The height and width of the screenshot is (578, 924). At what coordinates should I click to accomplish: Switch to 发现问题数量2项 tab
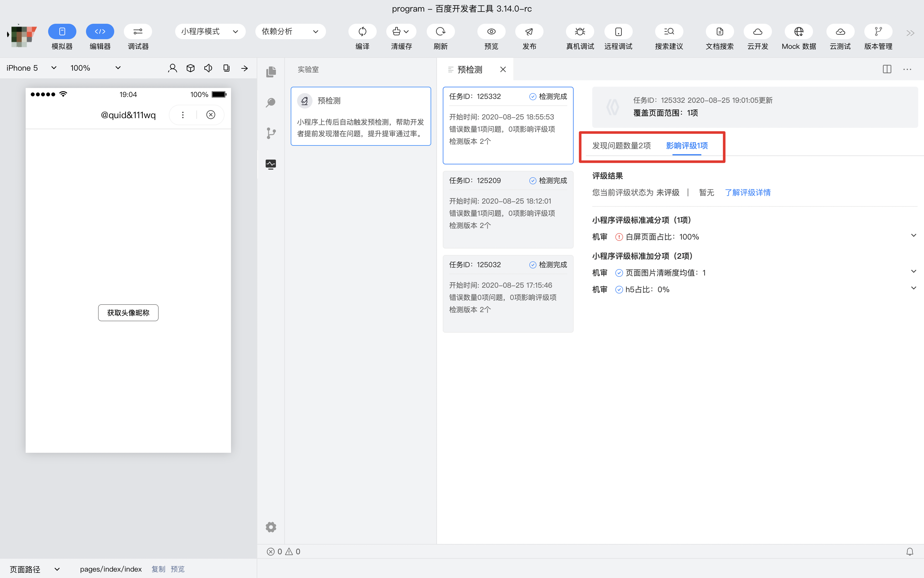click(621, 146)
